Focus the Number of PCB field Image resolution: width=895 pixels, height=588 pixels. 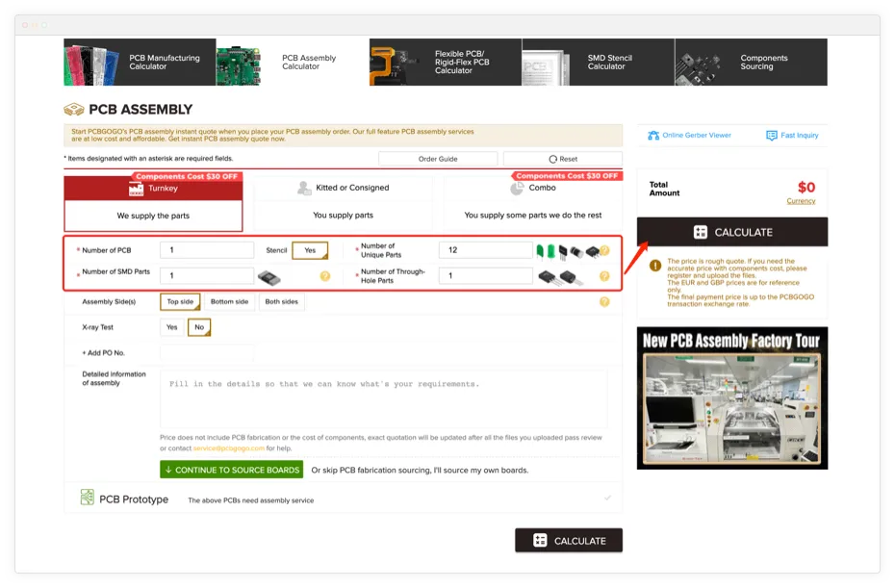207,250
